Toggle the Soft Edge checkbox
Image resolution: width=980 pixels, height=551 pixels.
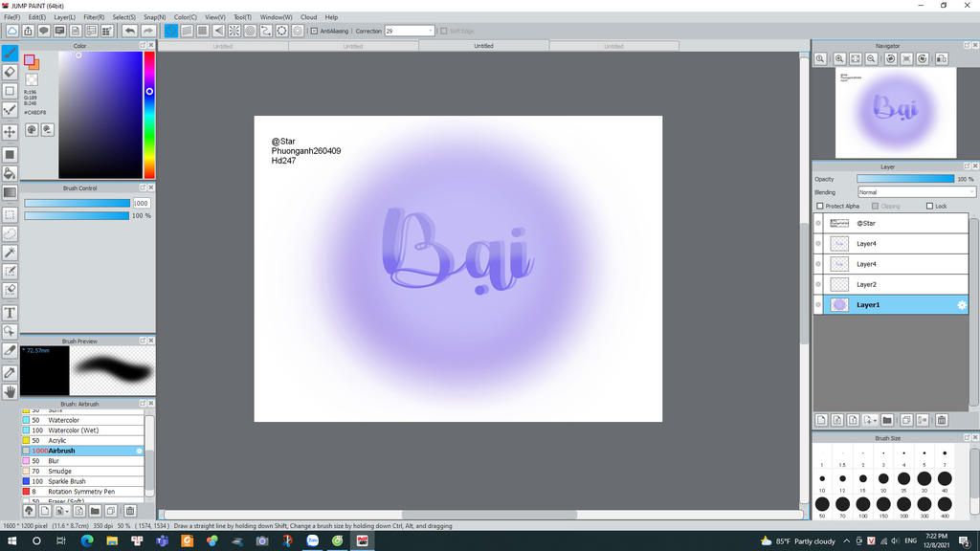(444, 31)
